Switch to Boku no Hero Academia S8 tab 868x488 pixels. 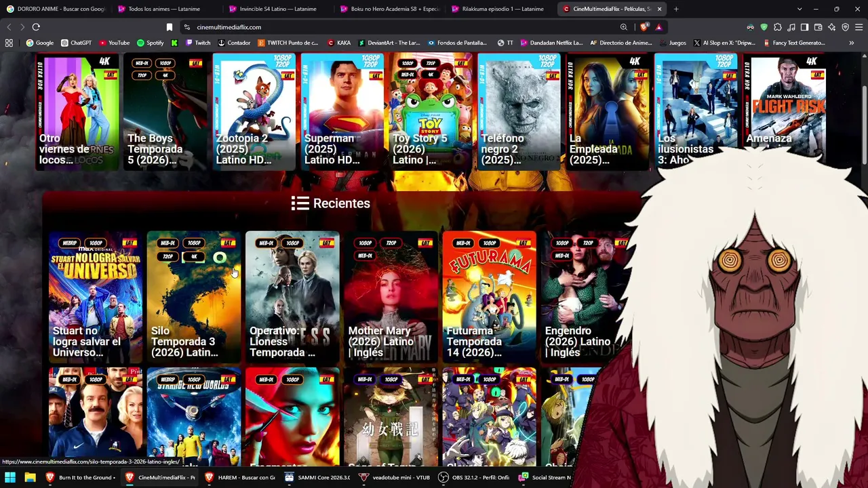389,9
